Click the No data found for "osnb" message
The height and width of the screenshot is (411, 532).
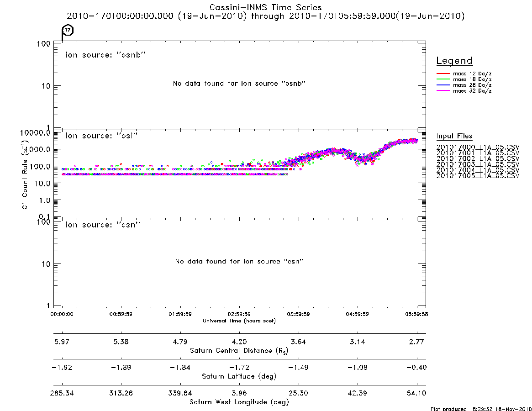pos(239,84)
